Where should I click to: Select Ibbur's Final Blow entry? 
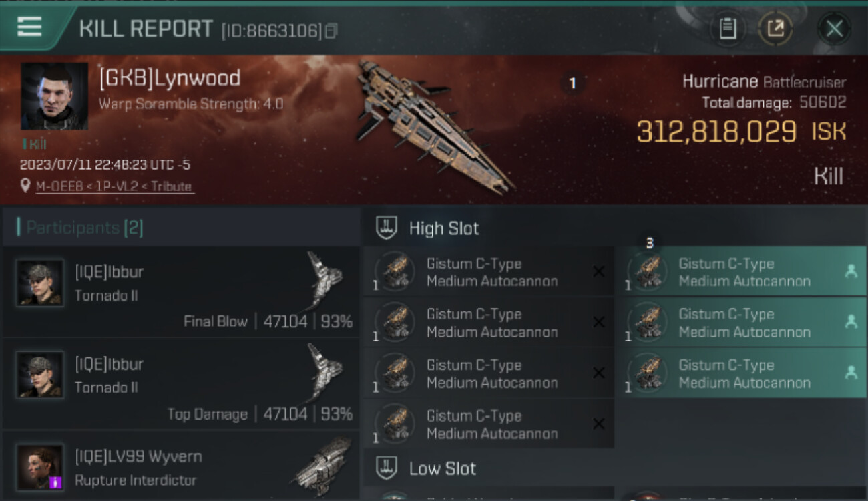[x=181, y=292]
